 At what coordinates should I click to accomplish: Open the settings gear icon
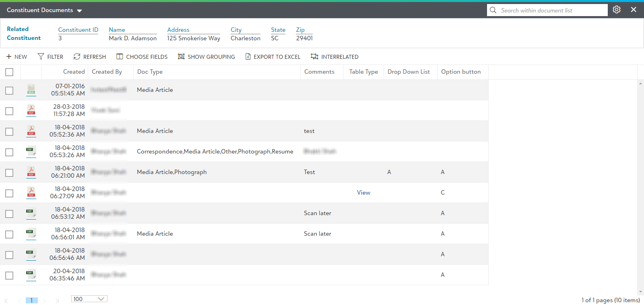tap(616, 10)
